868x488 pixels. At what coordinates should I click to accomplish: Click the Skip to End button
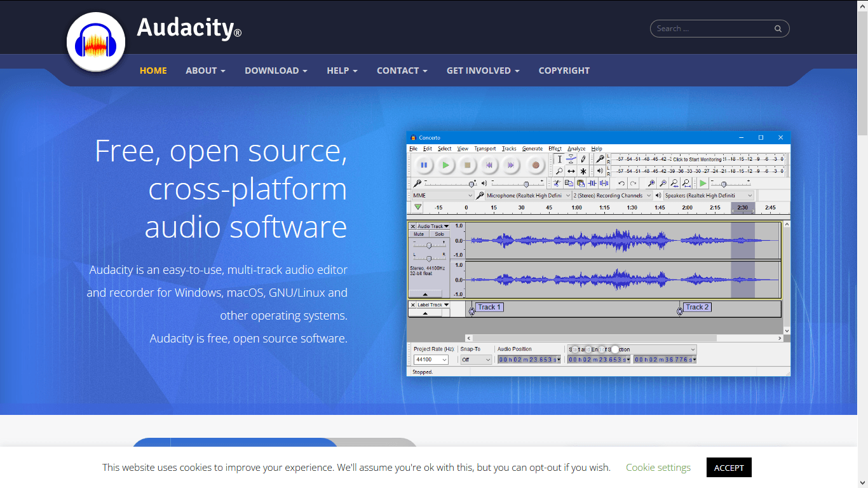point(510,165)
